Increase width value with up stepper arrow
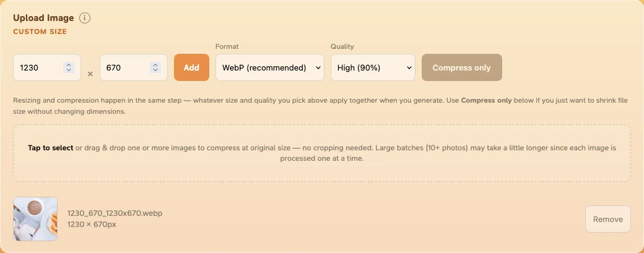The height and width of the screenshot is (253, 644). click(x=69, y=65)
